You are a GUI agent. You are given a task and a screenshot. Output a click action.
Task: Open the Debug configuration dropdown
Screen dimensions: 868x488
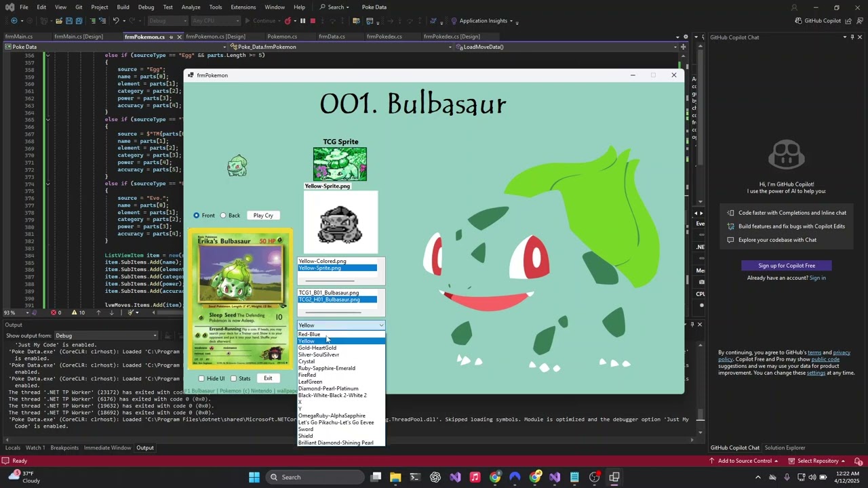click(166, 21)
